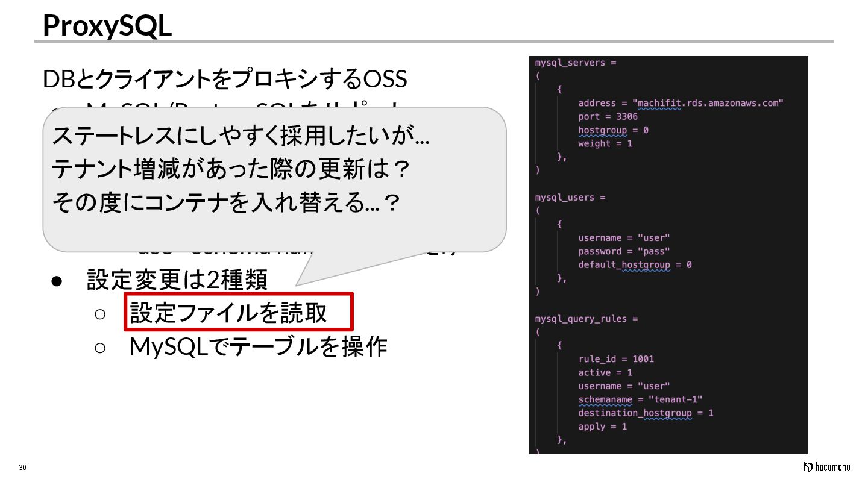
Task: Click the code line 'rule_id = 1001'
Action: click(616, 359)
